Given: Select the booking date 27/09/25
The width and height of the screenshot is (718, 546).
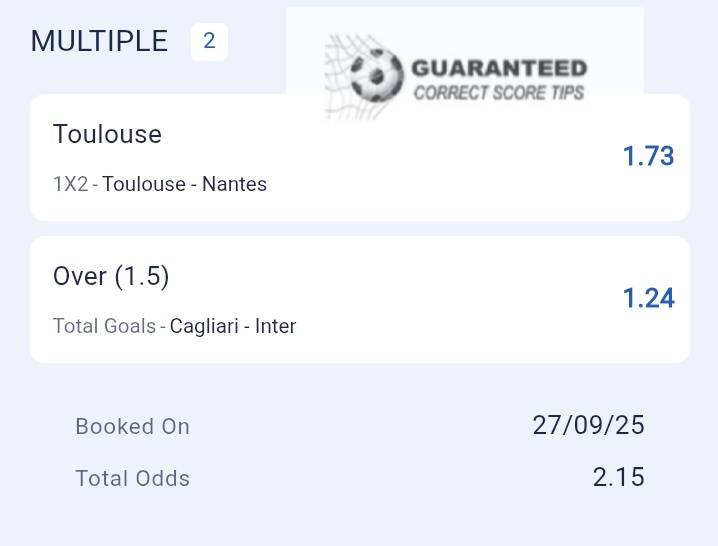Looking at the screenshot, I should point(588,425).
